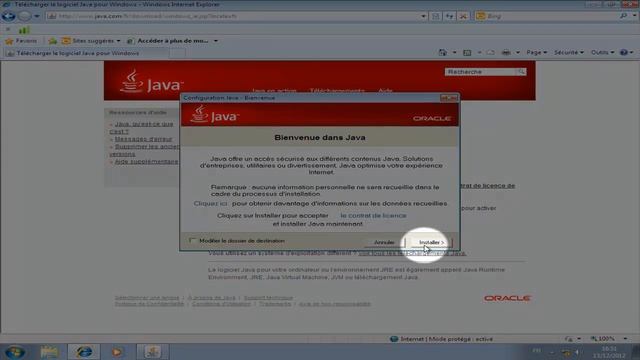
Task: Select the 'Télécharger le logiciel Java' browser tab
Action: 87,53
